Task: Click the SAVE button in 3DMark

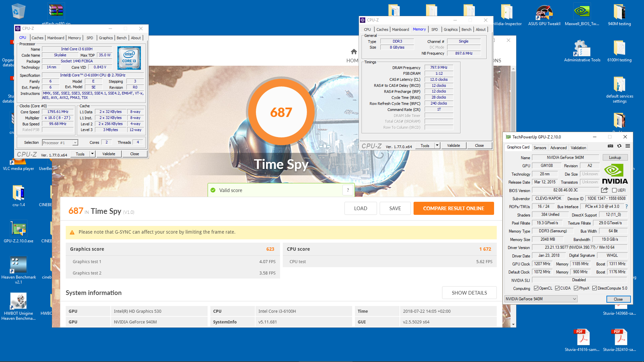Action: click(x=395, y=208)
